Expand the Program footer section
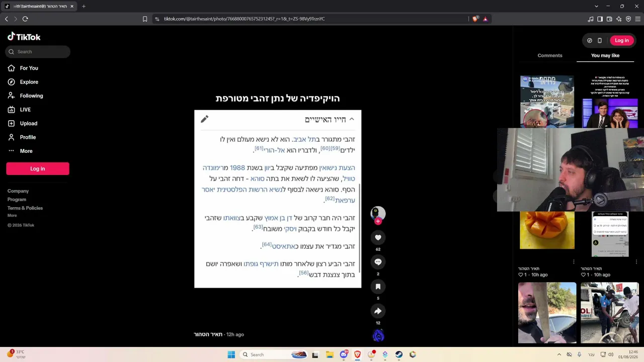 [17, 200]
